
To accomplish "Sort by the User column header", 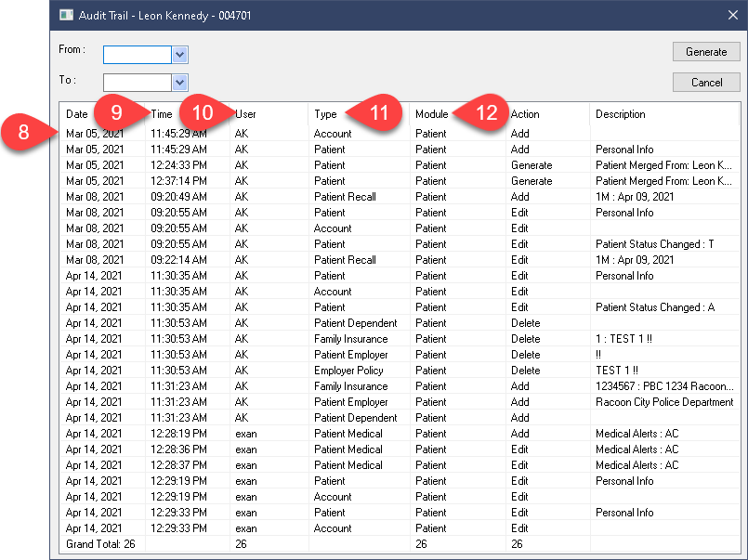I will (x=245, y=114).
